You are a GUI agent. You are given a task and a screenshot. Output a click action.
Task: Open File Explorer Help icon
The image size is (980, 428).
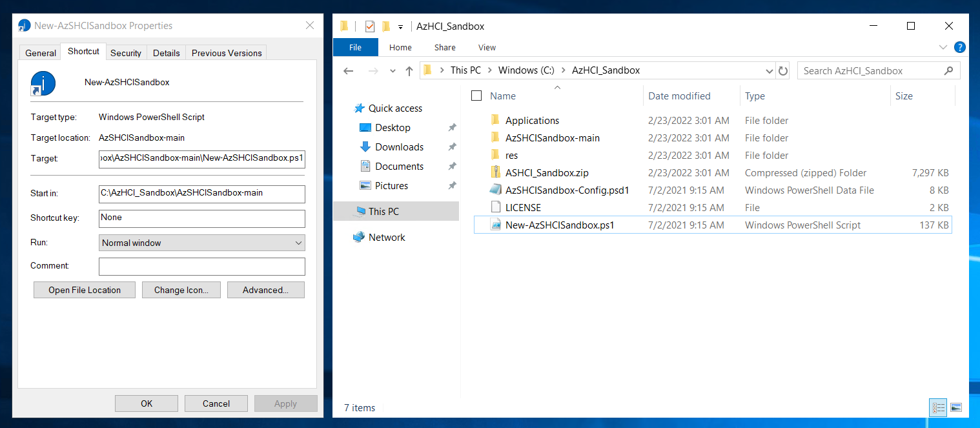pyautogui.click(x=960, y=47)
